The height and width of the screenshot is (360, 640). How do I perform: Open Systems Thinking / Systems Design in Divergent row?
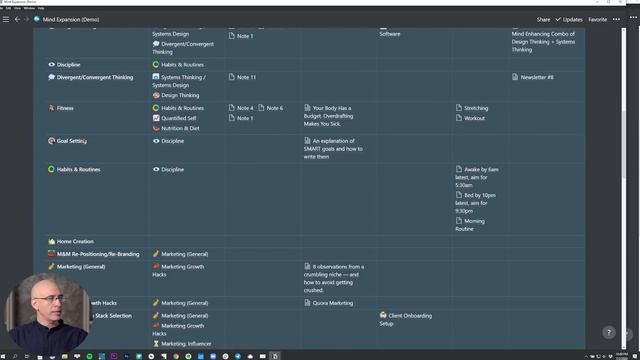point(179,81)
